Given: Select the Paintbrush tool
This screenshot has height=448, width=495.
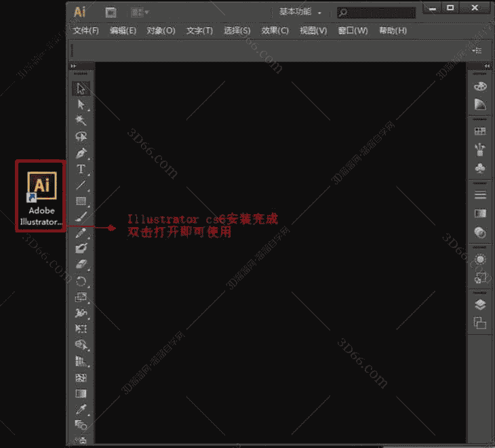Looking at the screenshot, I should (x=81, y=217).
